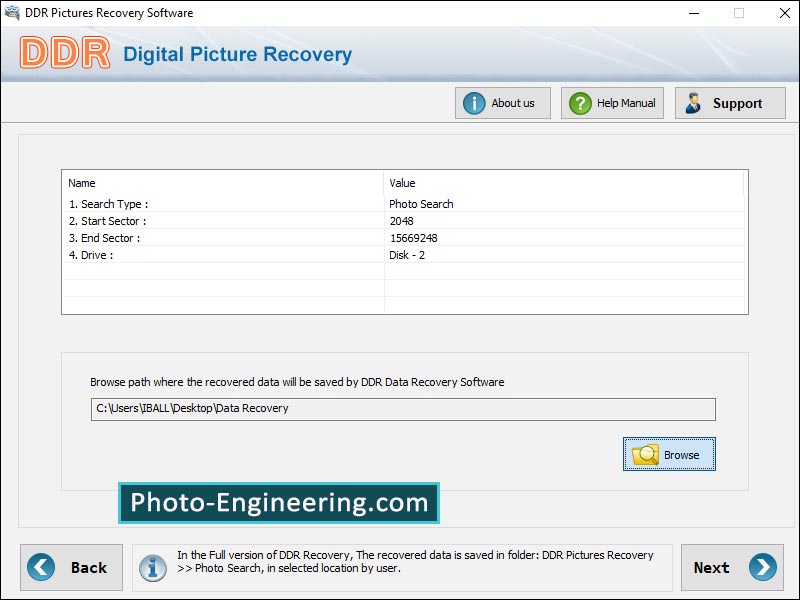Click the DDR icon in the title bar
800x600 pixels.
point(12,13)
